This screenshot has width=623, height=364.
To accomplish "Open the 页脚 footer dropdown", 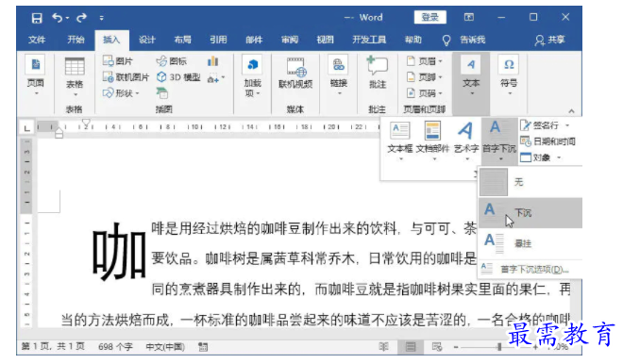I will tap(425, 77).
